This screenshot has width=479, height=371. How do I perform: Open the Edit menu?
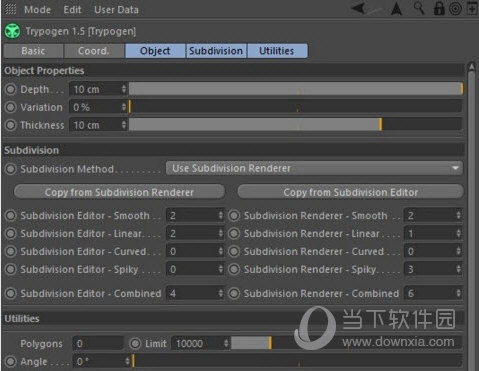[x=72, y=10]
